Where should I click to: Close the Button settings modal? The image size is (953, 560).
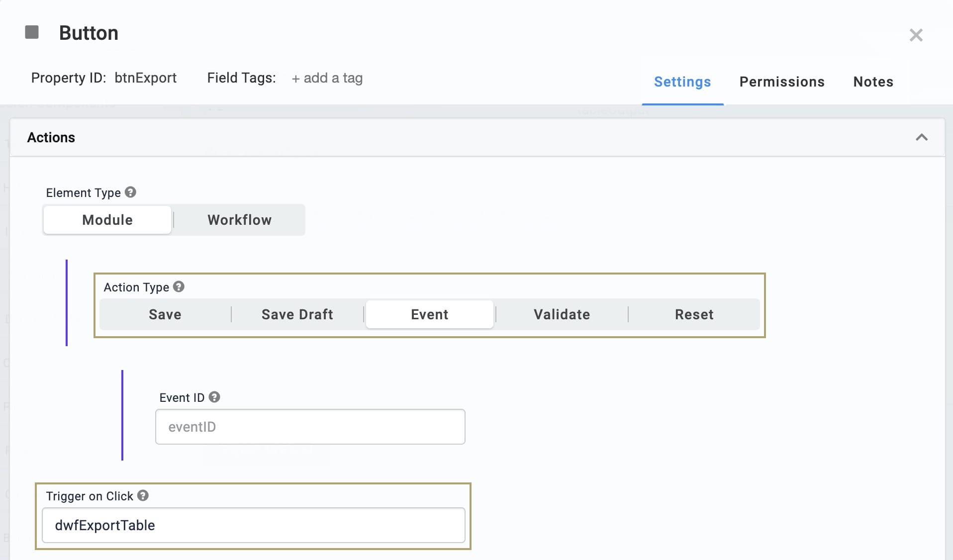tap(916, 35)
